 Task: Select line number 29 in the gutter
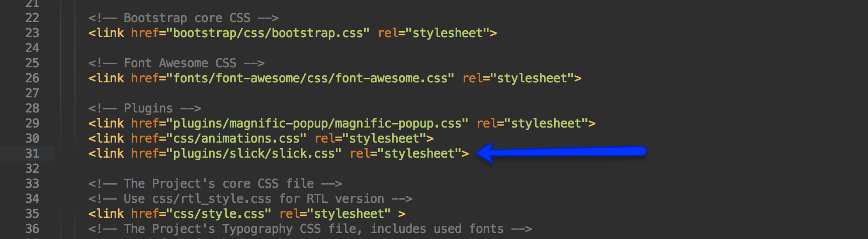tap(32, 124)
